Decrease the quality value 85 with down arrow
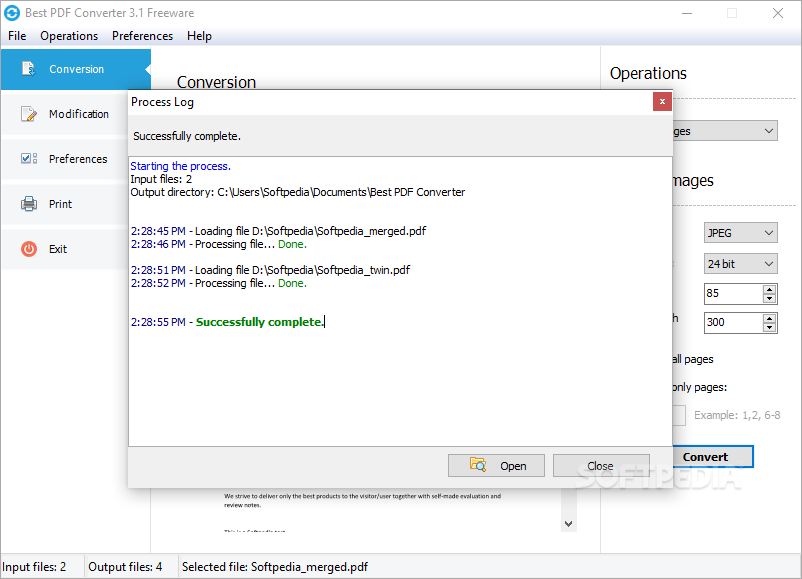 [x=769, y=299]
